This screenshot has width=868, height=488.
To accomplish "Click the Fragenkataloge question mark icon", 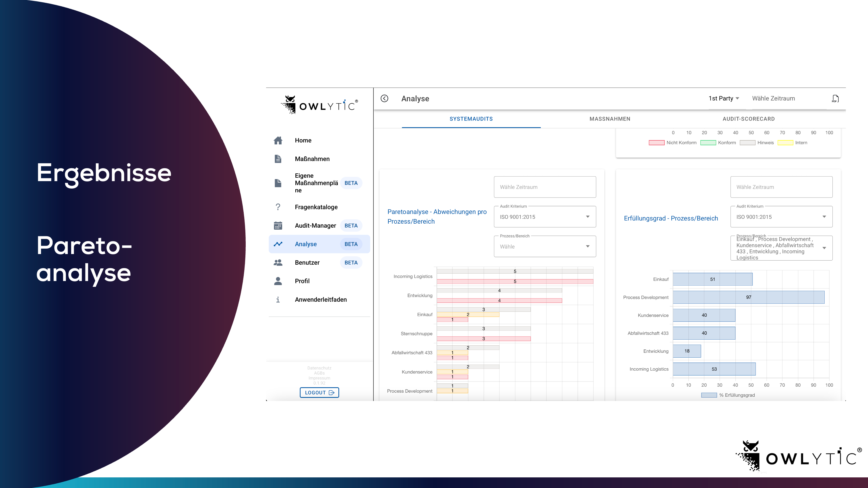I will (x=278, y=207).
